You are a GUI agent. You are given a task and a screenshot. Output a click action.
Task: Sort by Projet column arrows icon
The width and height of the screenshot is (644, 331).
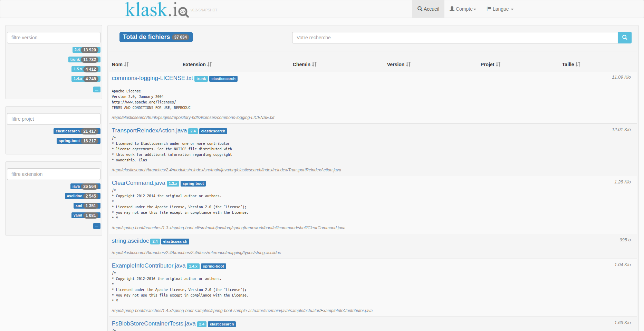point(498,64)
